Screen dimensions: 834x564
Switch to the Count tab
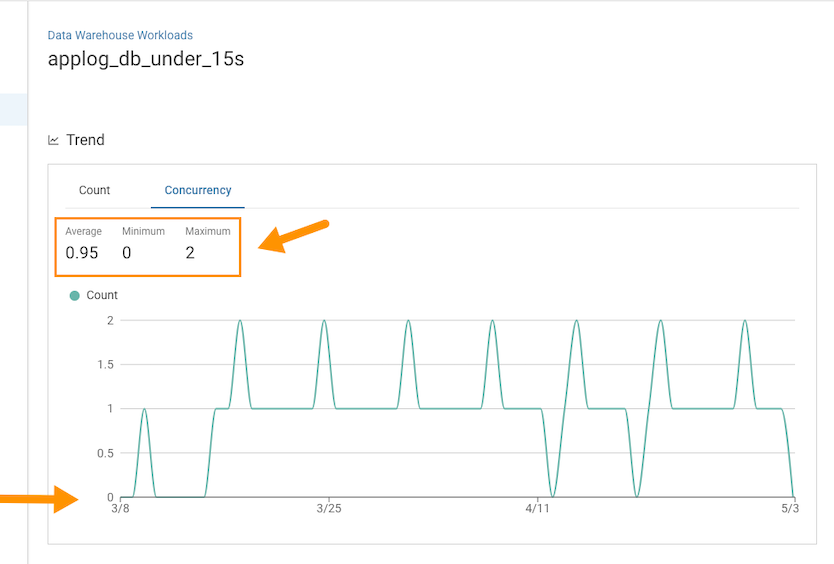pos(94,190)
